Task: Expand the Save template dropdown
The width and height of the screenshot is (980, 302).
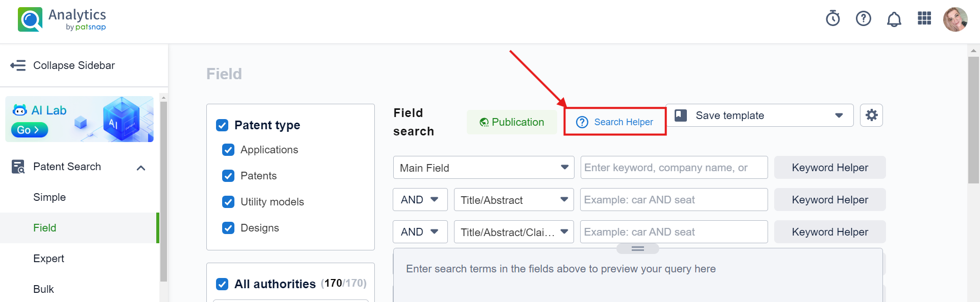Action: point(839,115)
